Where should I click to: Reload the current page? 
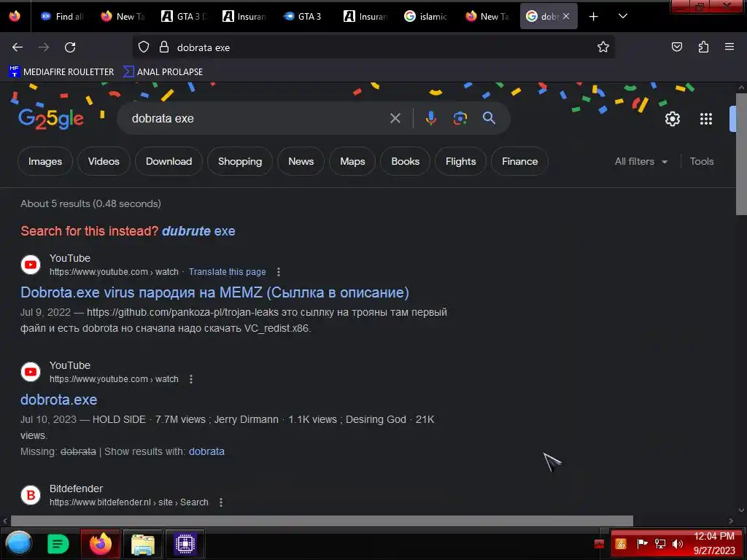click(70, 47)
